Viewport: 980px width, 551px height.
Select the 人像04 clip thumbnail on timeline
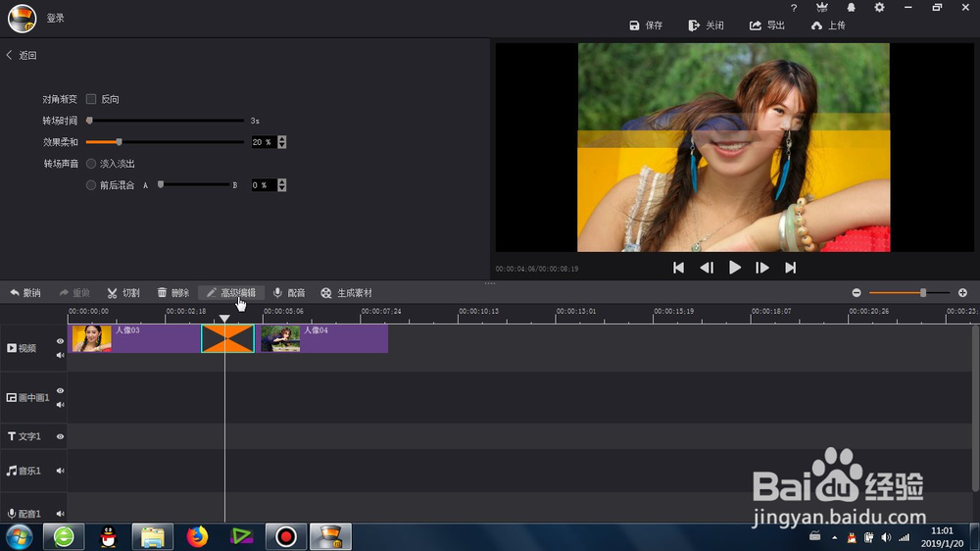[x=280, y=338]
